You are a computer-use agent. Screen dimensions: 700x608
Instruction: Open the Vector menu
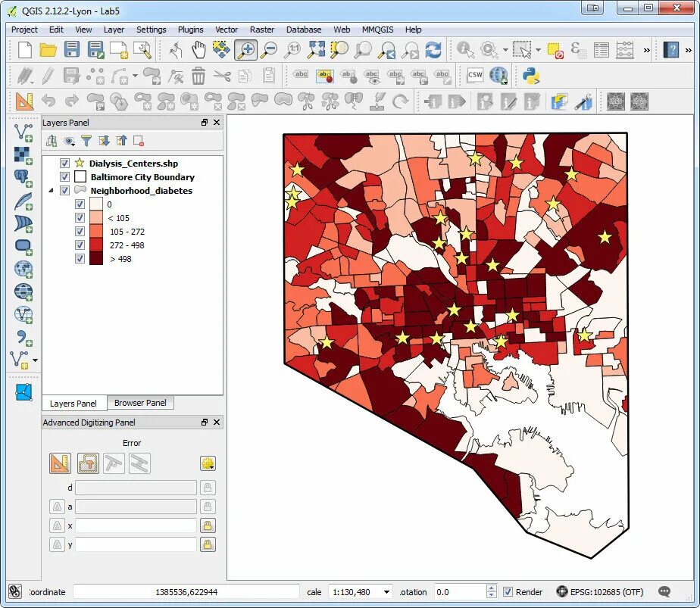pyautogui.click(x=227, y=30)
